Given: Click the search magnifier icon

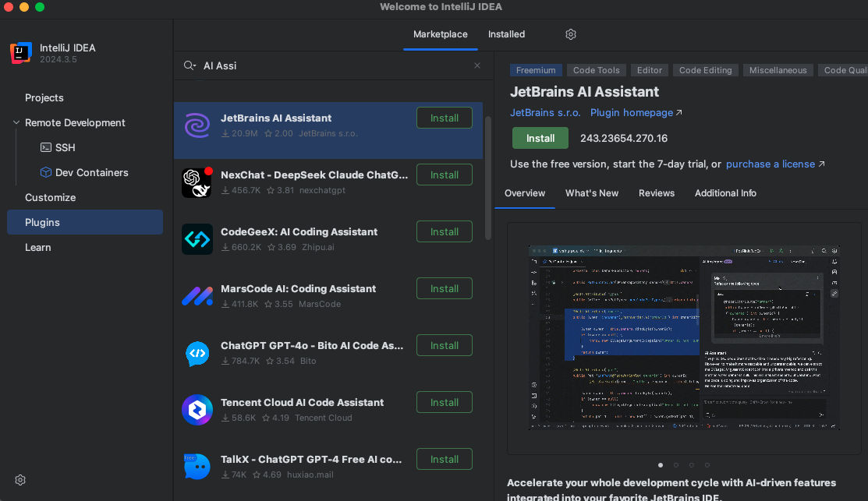Looking at the screenshot, I should pos(190,65).
